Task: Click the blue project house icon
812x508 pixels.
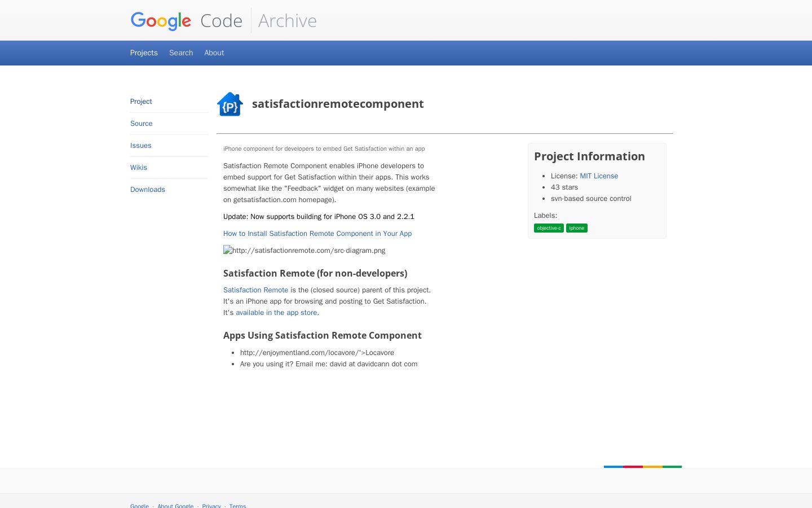Action: click(x=230, y=104)
